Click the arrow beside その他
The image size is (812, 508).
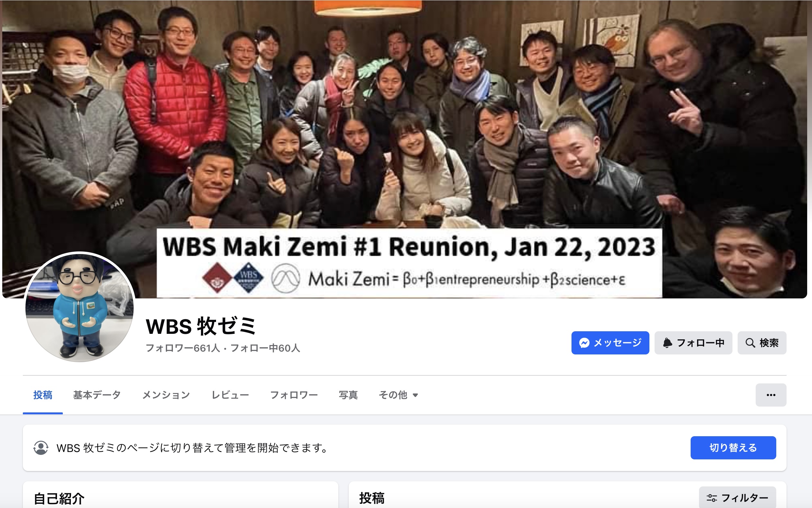click(x=415, y=395)
